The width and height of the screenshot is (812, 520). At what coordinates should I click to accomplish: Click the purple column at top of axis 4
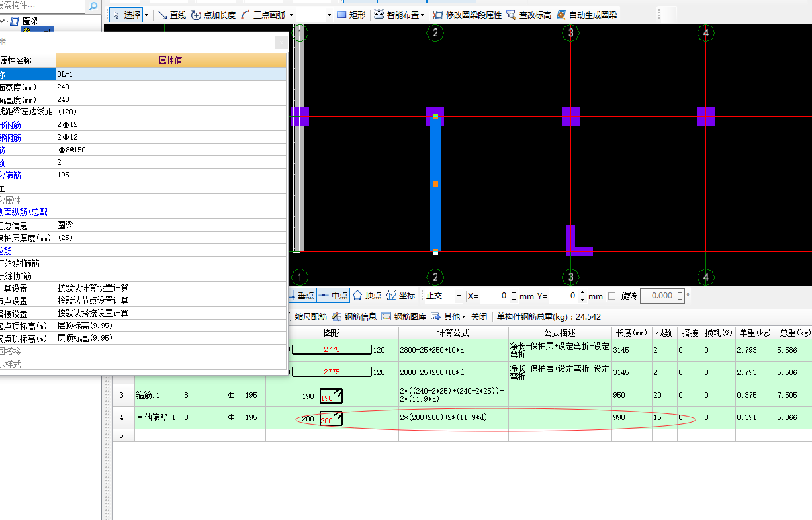pos(705,116)
